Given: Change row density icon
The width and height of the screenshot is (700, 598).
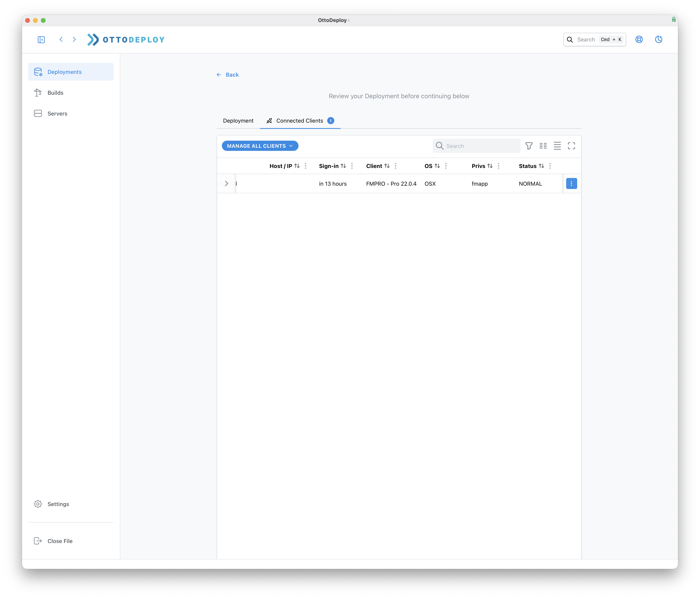Looking at the screenshot, I should [x=557, y=146].
